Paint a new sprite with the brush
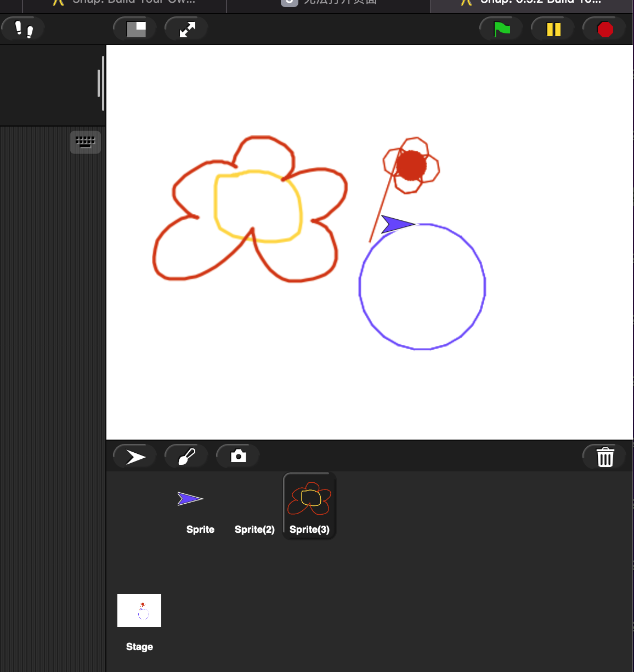634x672 pixels. pyautogui.click(x=186, y=456)
